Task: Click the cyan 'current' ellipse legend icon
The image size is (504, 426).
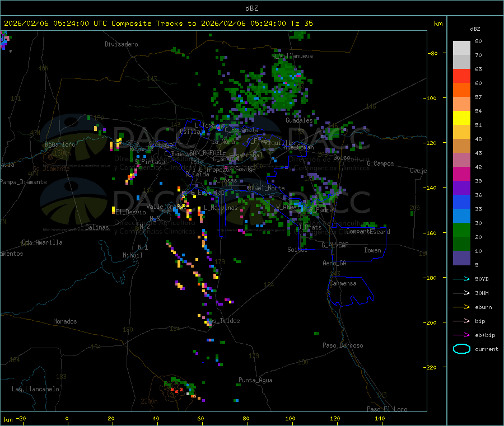Action: [461, 349]
